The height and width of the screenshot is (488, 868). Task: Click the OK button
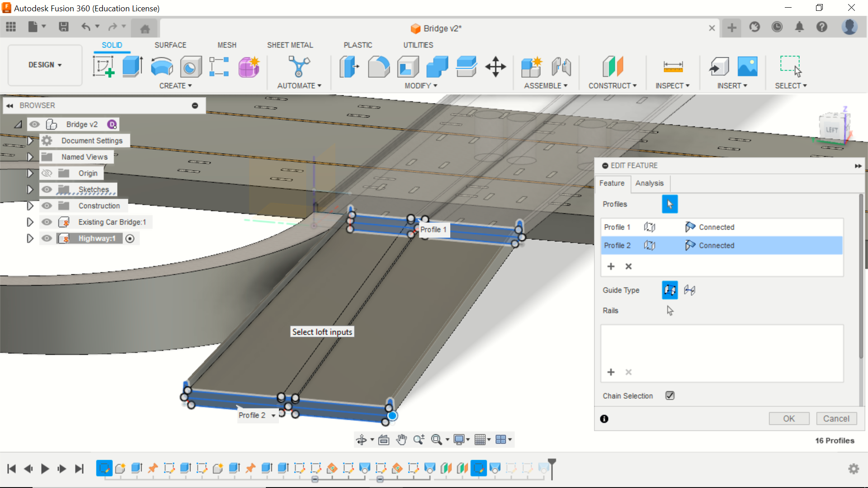pos(788,418)
